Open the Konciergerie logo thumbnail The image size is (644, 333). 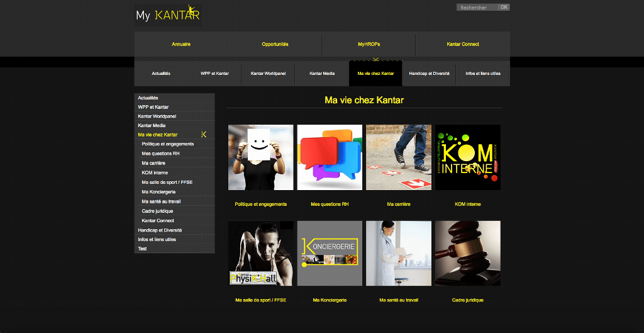(330, 253)
